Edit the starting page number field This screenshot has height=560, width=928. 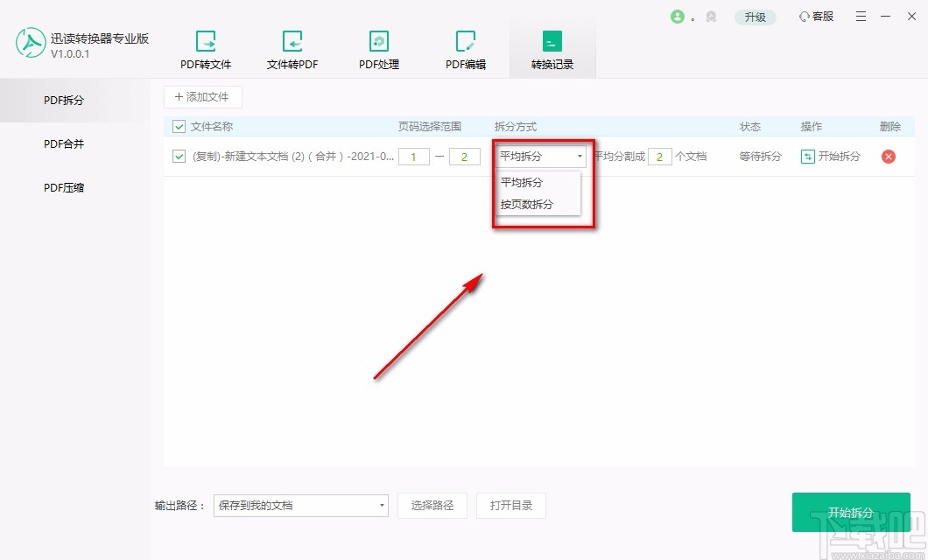click(413, 156)
